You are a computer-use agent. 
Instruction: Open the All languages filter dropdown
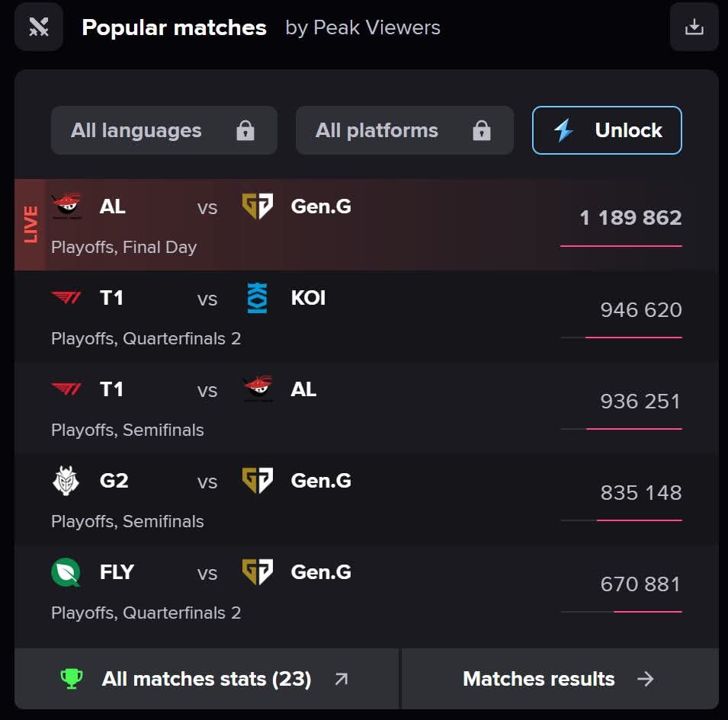pyautogui.click(x=164, y=130)
